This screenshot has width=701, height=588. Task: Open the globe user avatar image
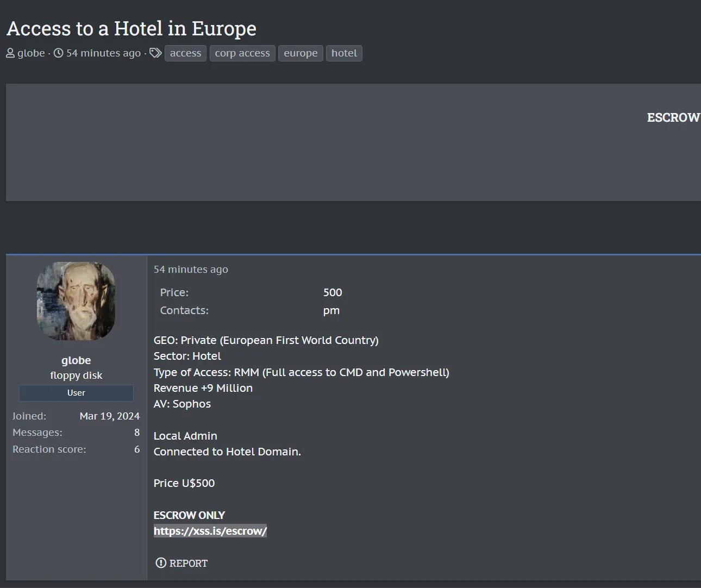[x=76, y=301]
